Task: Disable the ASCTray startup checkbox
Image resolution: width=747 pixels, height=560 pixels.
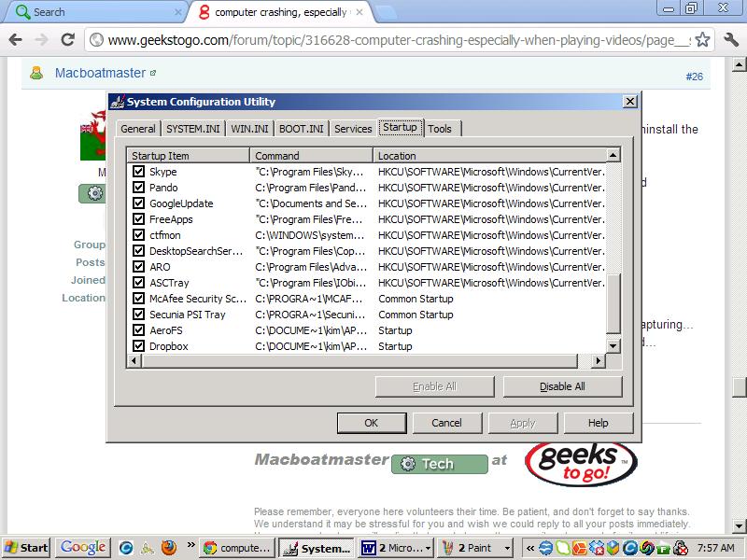Action: (x=138, y=283)
